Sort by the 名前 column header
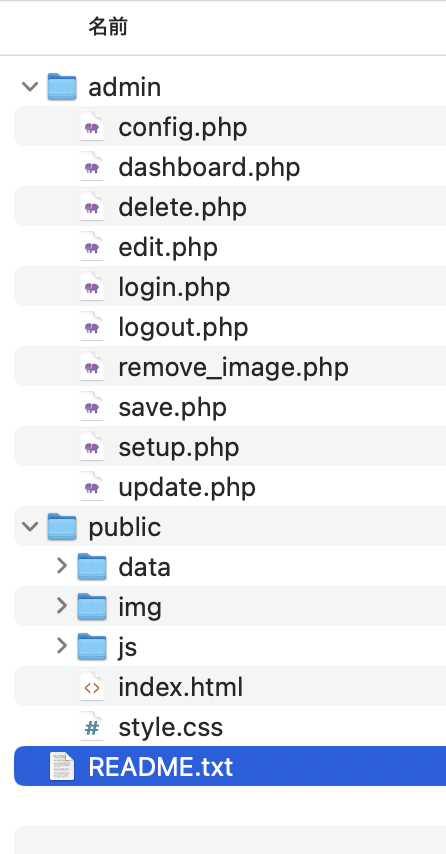Image resolution: width=446 pixels, height=854 pixels. (x=108, y=26)
